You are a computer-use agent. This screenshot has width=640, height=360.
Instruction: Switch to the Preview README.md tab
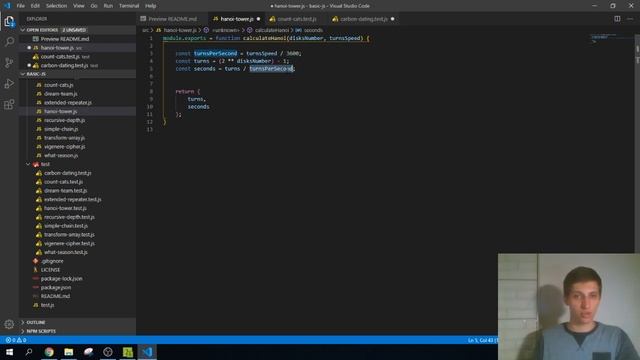[172, 19]
